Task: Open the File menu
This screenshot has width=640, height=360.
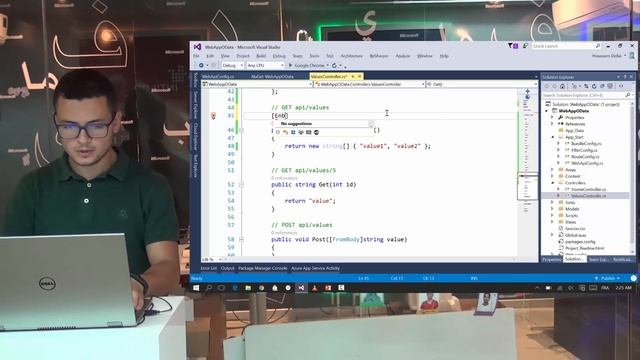Action: tap(196, 56)
